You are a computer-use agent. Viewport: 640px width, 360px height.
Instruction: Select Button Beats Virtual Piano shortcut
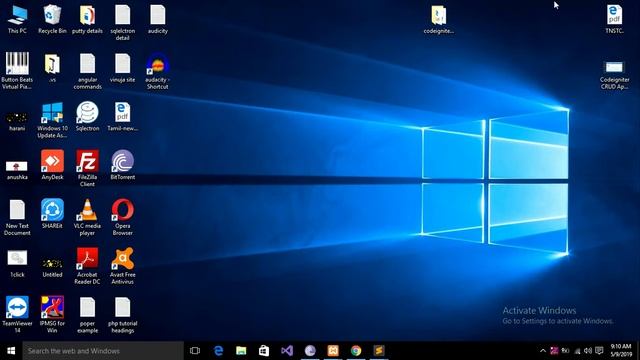point(17,71)
